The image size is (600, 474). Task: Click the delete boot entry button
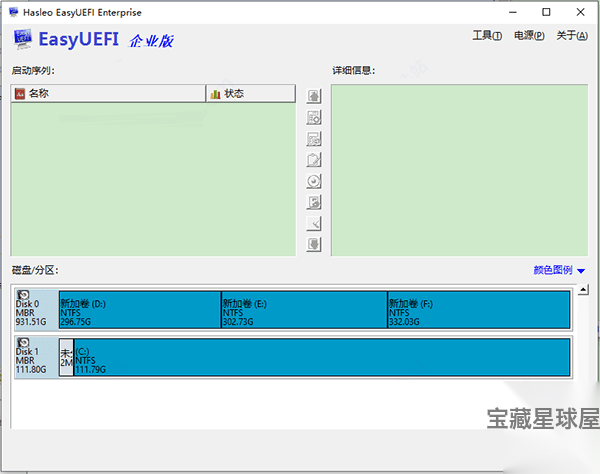tap(314, 139)
